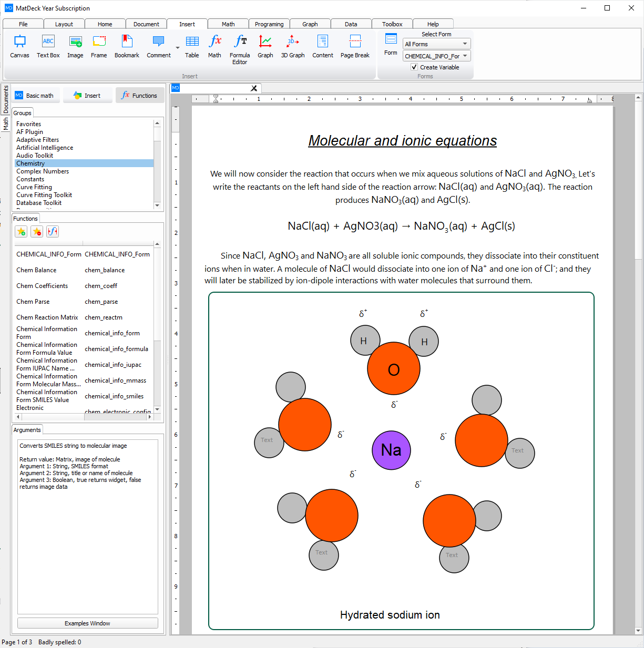Open the Help tab
Screen dimensions: 644x648
coord(433,24)
